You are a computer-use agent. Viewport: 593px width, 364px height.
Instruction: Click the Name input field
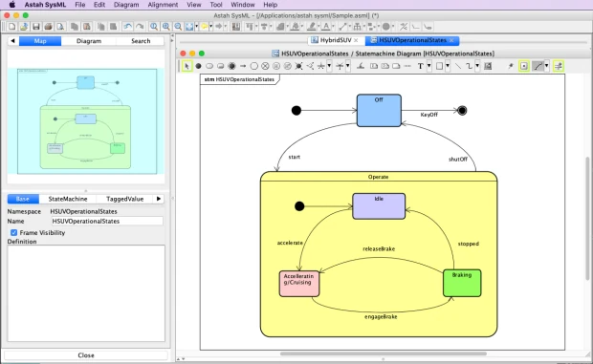[x=107, y=221]
